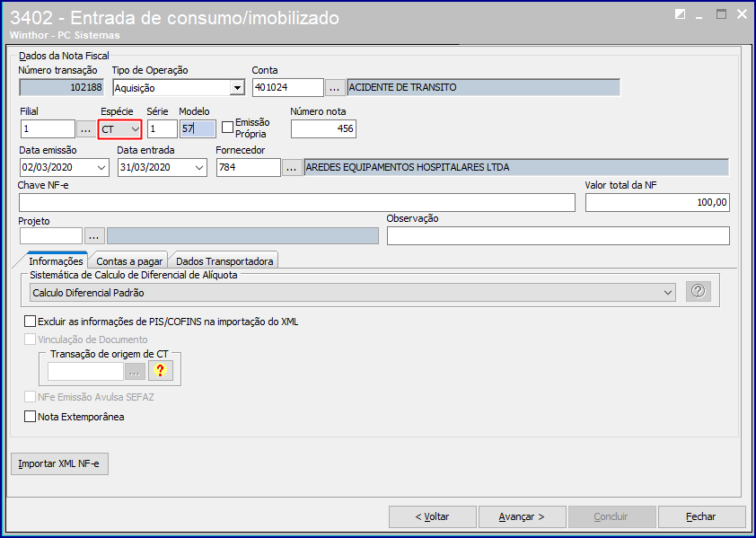The image size is (756, 538).
Task: Click ACIDENTE DE TRANSITO account description
Action: tap(484, 87)
